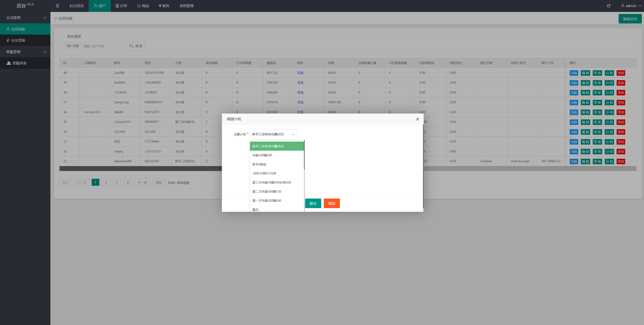Click the 取消 button in the dialog
The image size is (644, 325).
(331, 203)
